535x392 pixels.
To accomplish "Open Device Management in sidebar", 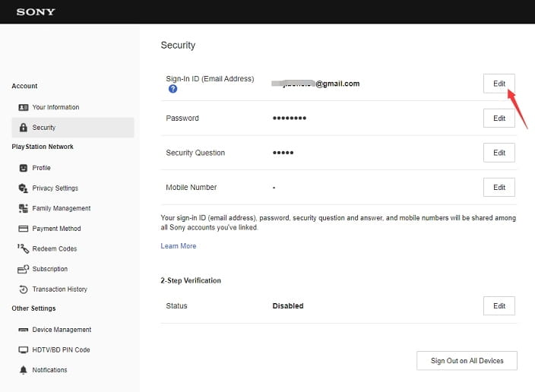I will tap(61, 330).
